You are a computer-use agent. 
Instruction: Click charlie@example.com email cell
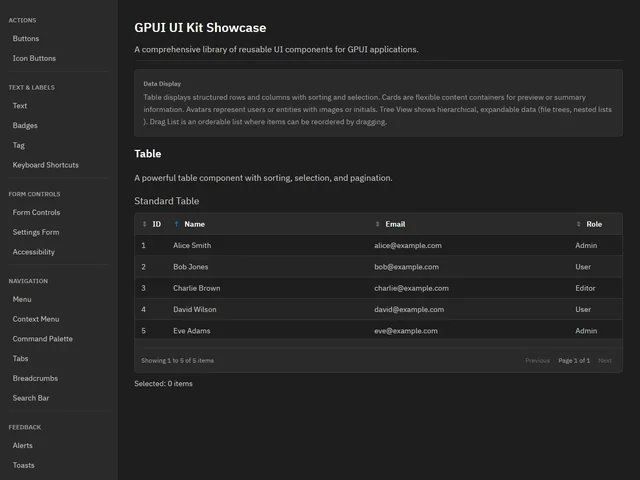(x=411, y=288)
